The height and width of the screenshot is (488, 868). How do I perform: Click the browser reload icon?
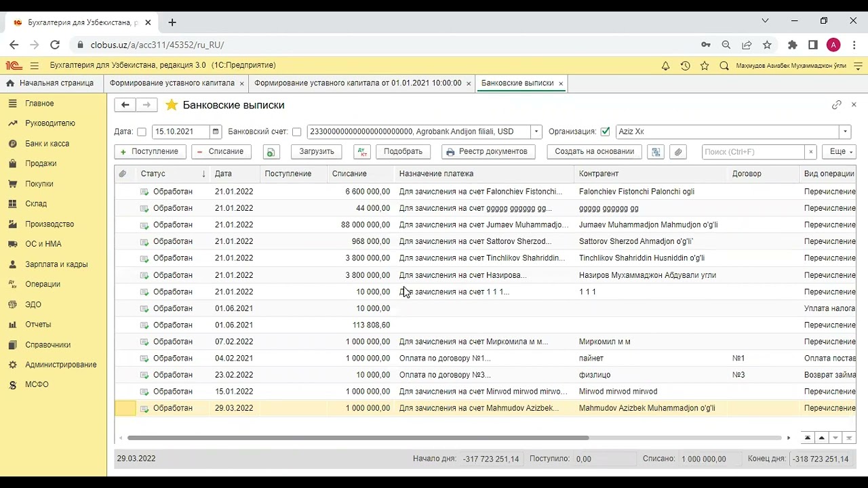coord(55,45)
